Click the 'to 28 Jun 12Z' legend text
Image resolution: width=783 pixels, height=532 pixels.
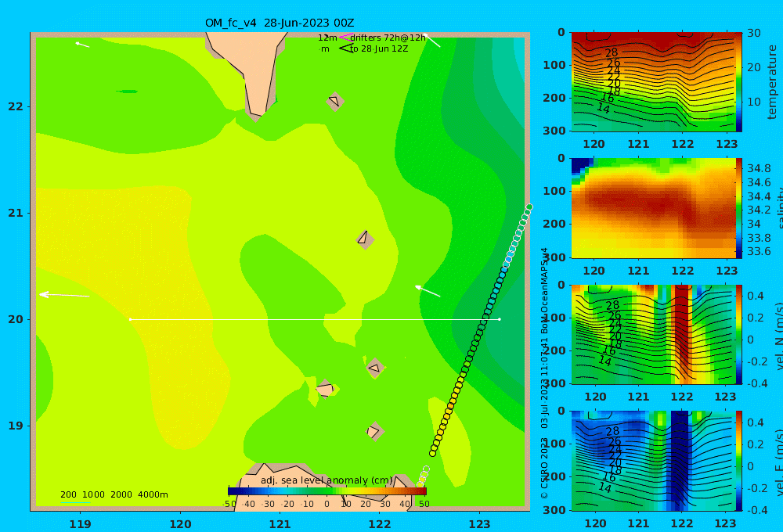tap(379, 49)
